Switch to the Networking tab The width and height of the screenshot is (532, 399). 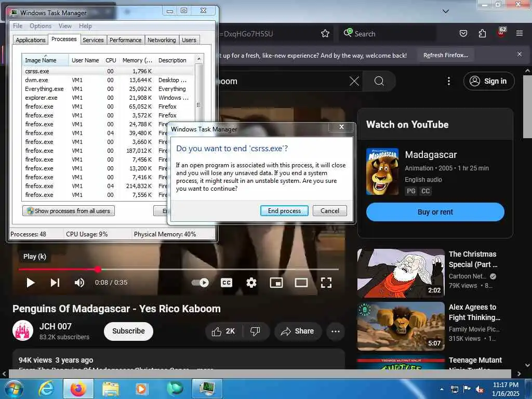[162, 40]
